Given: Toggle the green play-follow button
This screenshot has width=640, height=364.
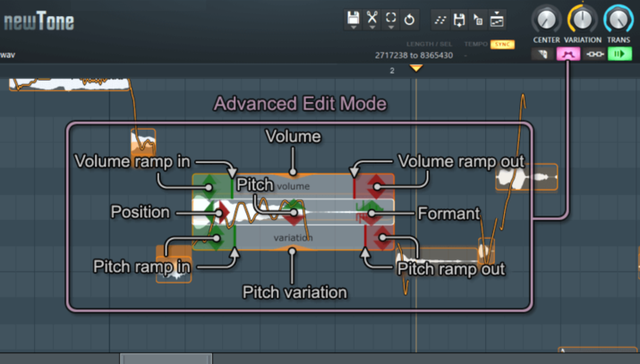Looking at the screenshot, I should pyautogui.click(x=619, y=54).
